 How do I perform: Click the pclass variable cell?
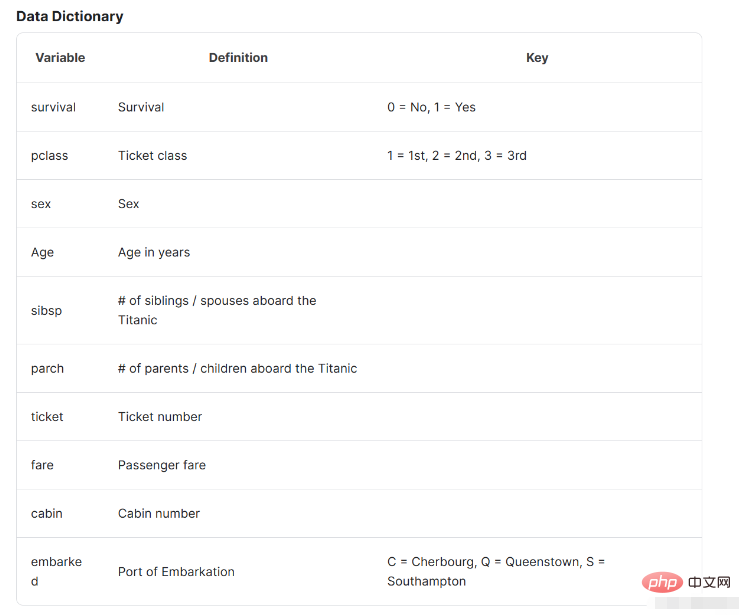(x=50, y=156)
